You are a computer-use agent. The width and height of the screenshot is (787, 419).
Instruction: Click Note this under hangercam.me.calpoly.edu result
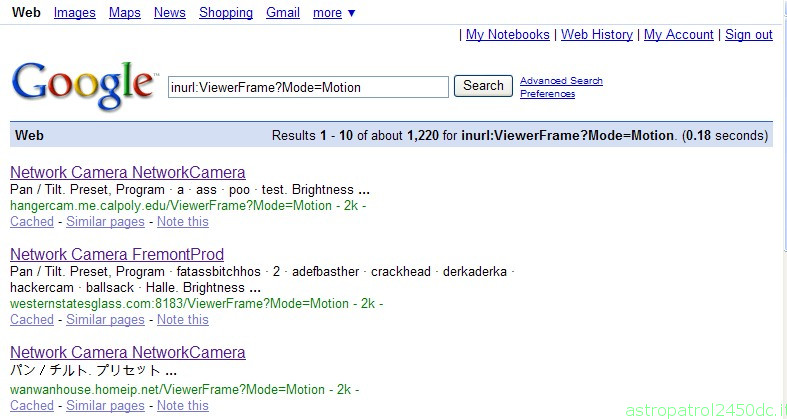(183, 222)
